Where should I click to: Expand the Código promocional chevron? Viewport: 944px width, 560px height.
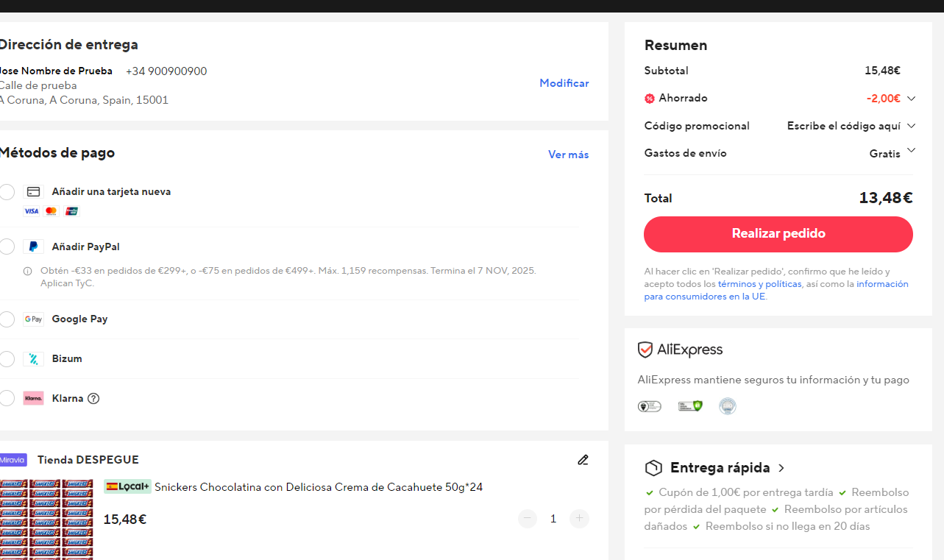[911, 126]
